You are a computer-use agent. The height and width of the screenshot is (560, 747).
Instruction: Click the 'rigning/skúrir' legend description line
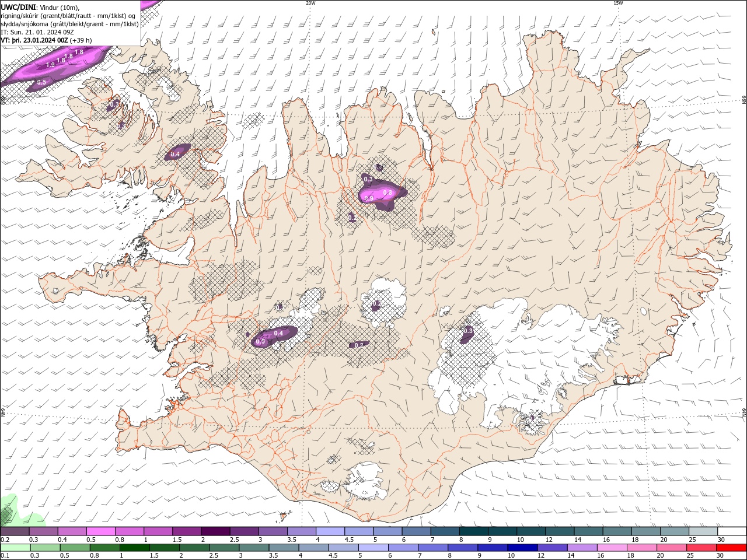(x=68, y=16)
